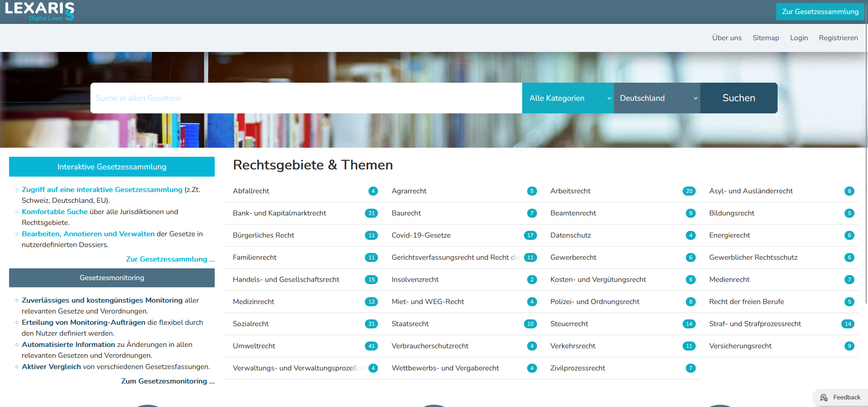The width and height of the screenshot is (868, 407).
Task: Open the Arbeitsrecht topic
Action: pyautogui.click(x=570, y=191)
